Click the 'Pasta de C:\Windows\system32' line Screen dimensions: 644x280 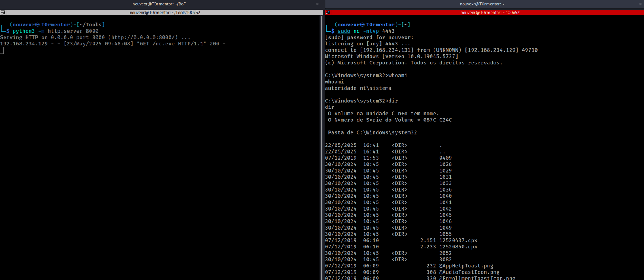(x=373, y=132)
